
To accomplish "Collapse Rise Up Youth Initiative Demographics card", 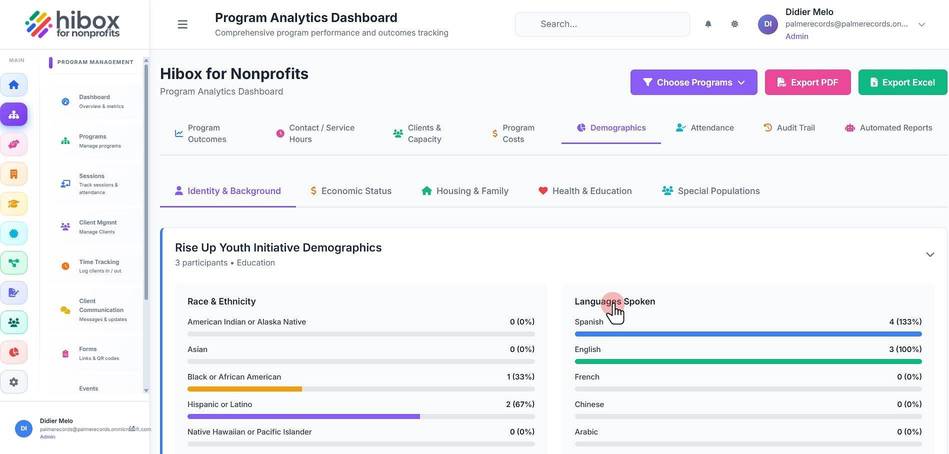I will click(x=930, y=254).
